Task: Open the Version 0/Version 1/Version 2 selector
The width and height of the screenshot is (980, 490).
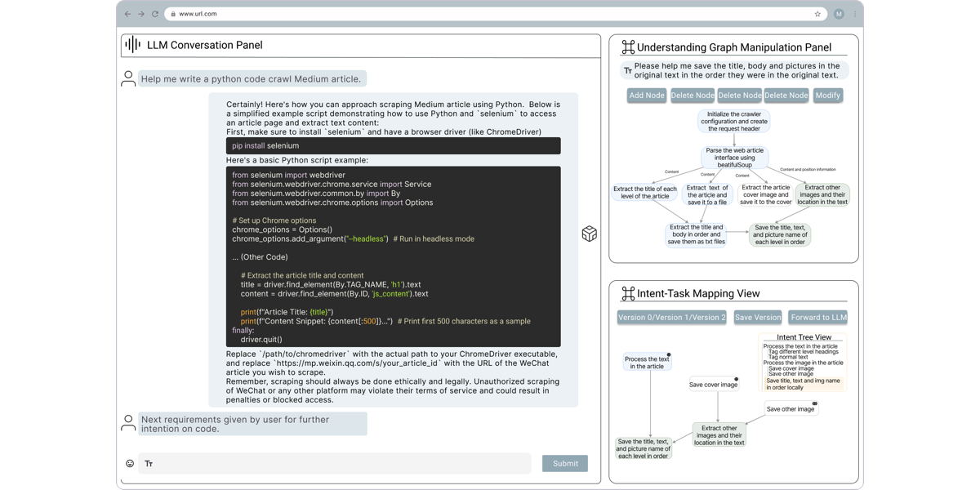Action: (x=672, y=318)
